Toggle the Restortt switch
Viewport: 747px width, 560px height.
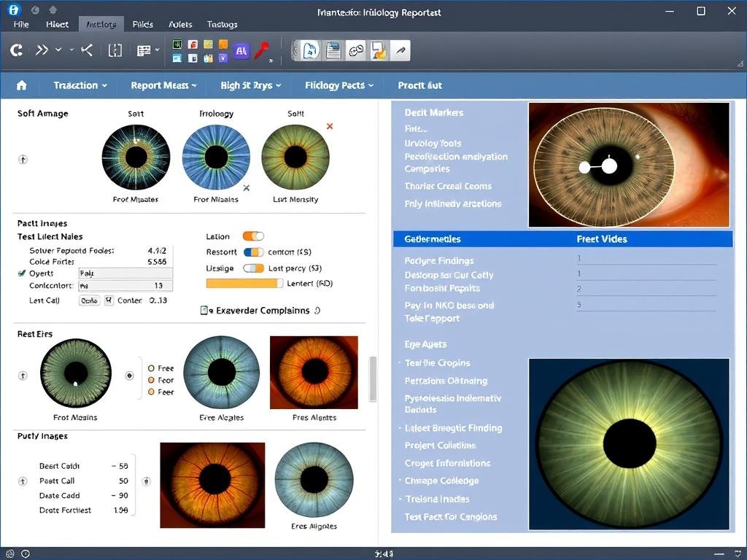pyautogui.click(x=253, y=252)
